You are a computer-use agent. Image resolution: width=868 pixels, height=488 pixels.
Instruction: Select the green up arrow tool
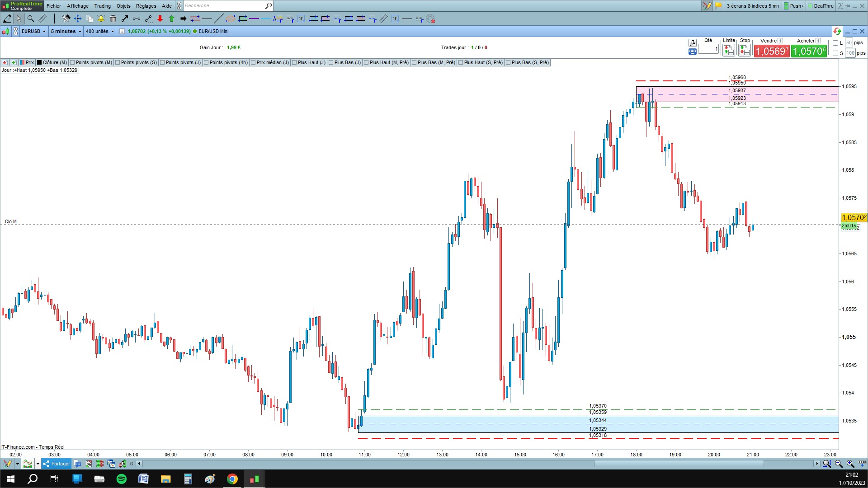coord(172,19)
